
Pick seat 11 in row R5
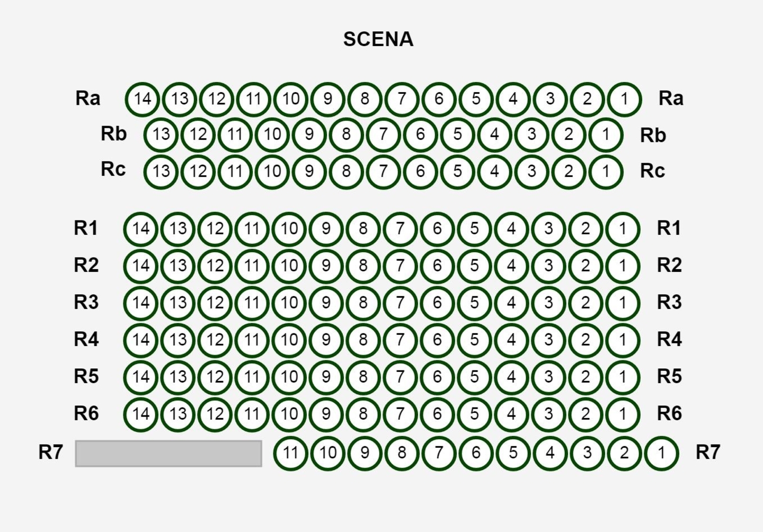[252, 377]
